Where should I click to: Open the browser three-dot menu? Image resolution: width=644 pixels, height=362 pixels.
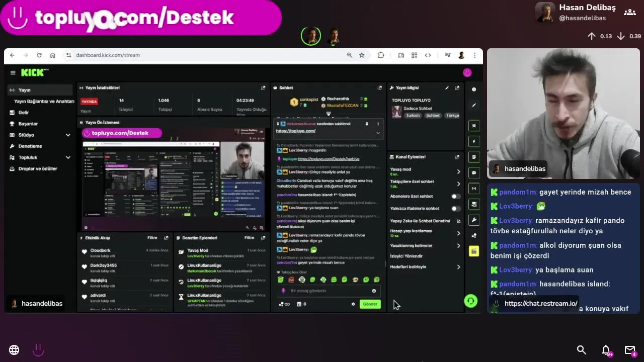pyautogui.click(x=474, y=55)
